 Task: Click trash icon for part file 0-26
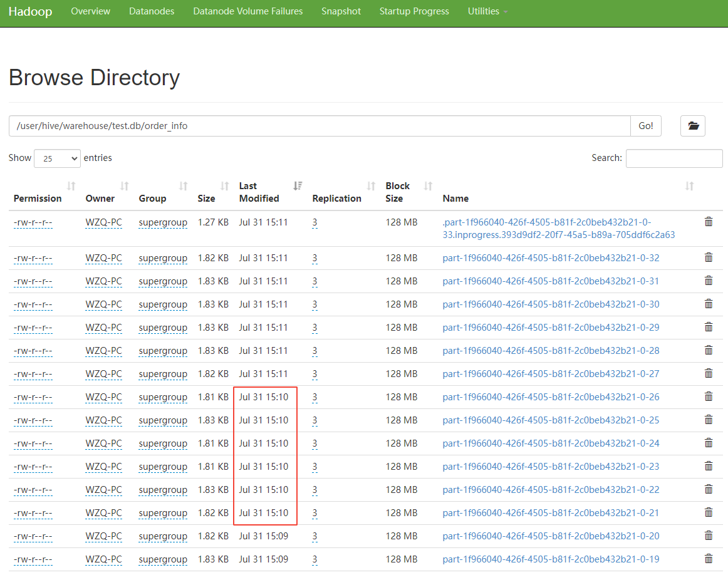pyautogui.click(x=709, y=396)
